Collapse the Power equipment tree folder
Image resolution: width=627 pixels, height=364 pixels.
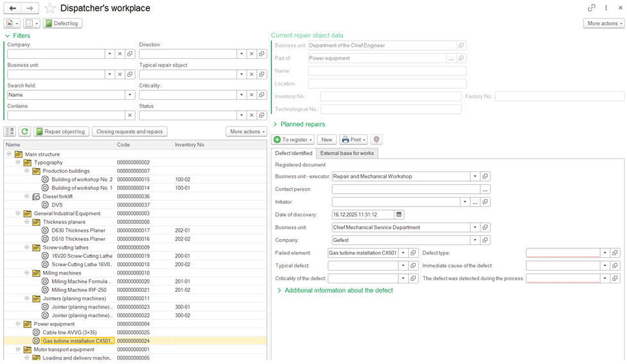(19, 324)
